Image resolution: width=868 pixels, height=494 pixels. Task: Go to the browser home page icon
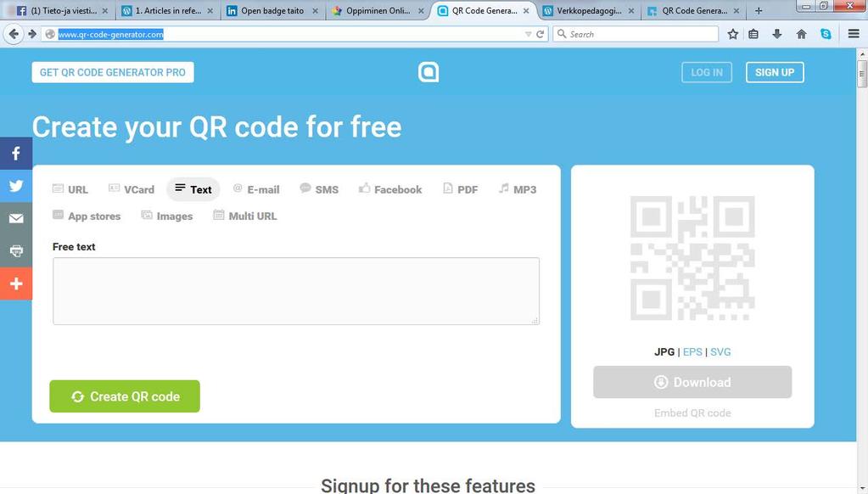[801, 34]
